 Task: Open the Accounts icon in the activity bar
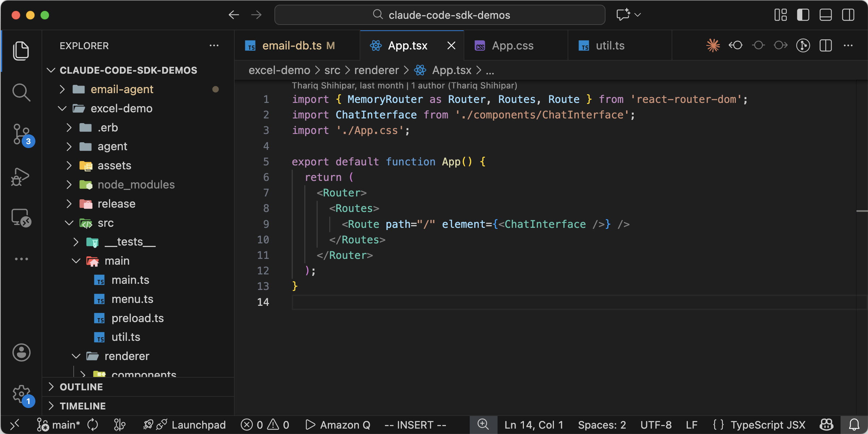pos(21,352)
